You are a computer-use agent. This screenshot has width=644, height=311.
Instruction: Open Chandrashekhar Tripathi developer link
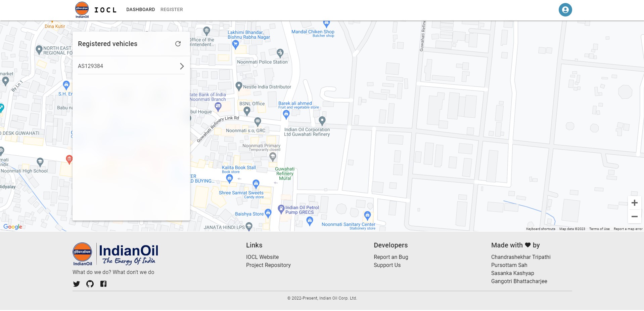(521, 257)
